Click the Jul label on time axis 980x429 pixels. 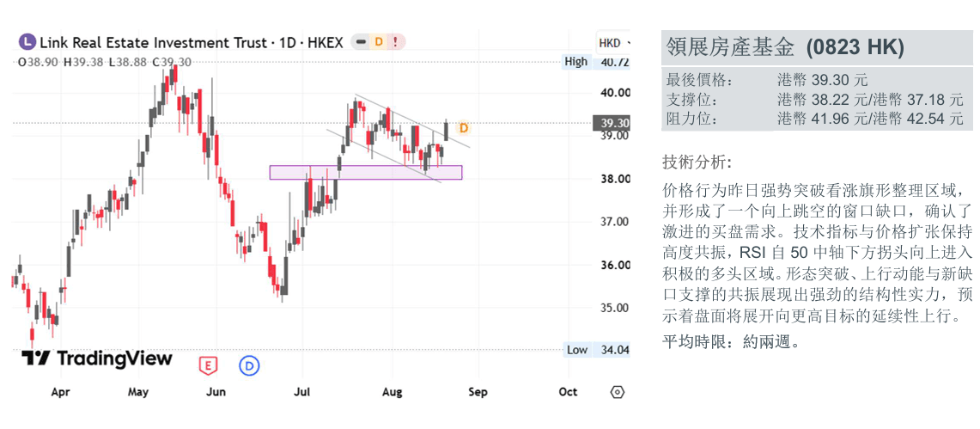click(302, 393)
